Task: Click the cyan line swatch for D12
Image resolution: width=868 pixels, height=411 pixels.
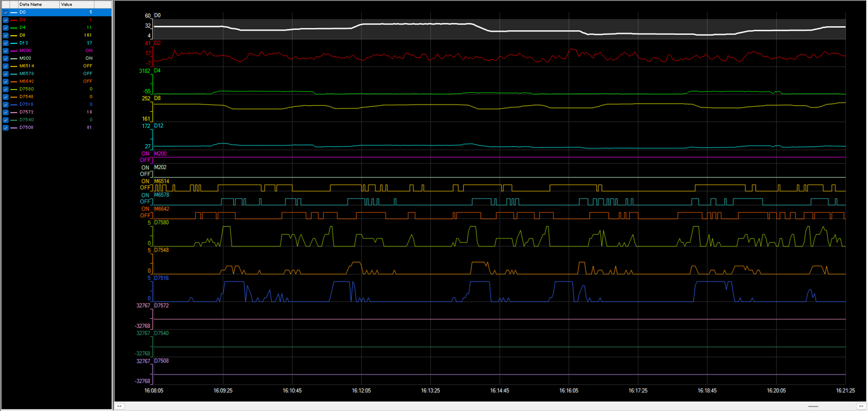Action: pyautogui.click(x=14, y=43)
